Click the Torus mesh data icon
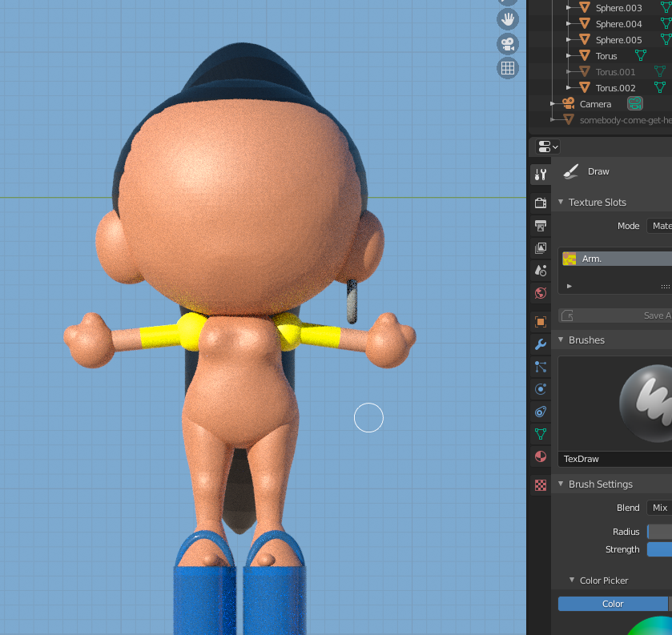The width and height of the screenshot is (672, 635). (641, 55)
